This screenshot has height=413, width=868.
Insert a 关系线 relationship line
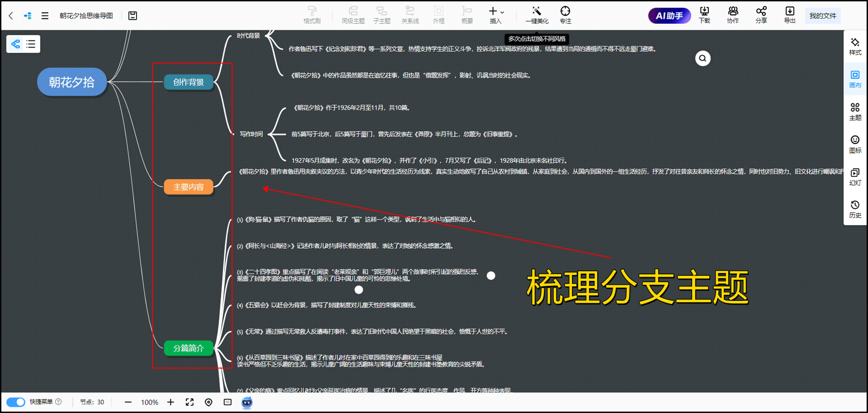pos(410,15)
